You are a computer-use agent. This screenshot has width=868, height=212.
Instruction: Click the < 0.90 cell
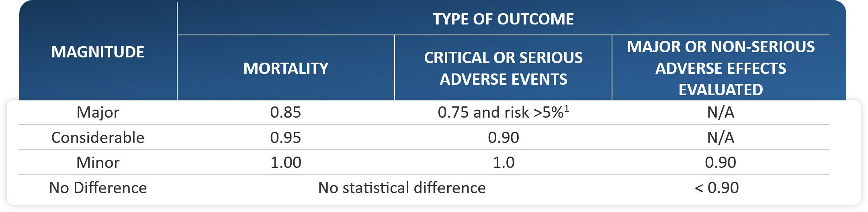[717, 188]
